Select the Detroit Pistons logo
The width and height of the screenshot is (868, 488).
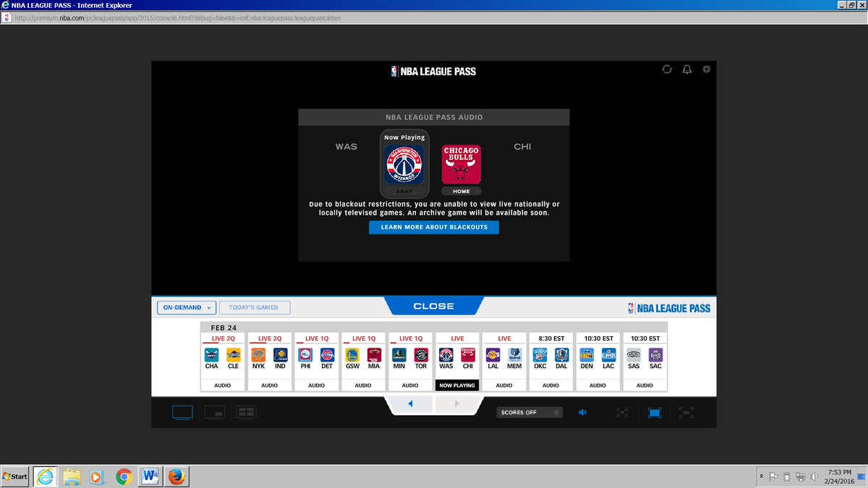(327, 355)
